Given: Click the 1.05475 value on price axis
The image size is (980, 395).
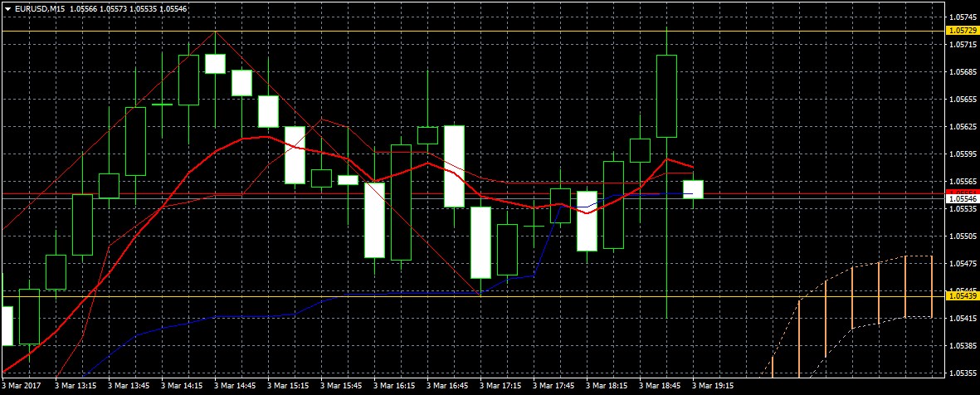Looking at the screenshot, I should pos(963,264).
